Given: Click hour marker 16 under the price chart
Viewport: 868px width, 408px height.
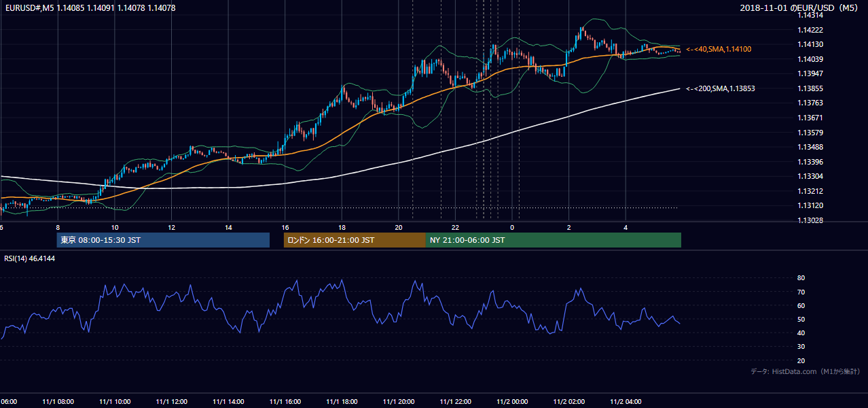Looking at the screenshot, I should (285, 227).
